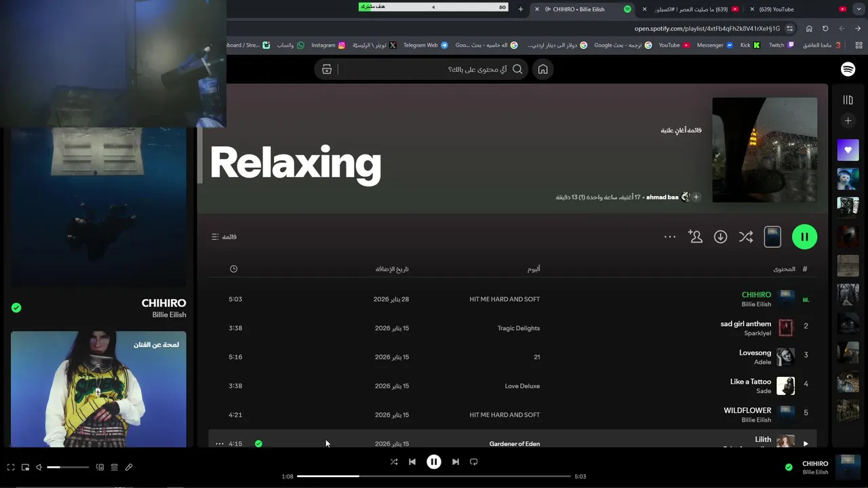Open Liked Songs in the sidebar
Viewport: 868px width, 488px height.
(x=848, y=150)
